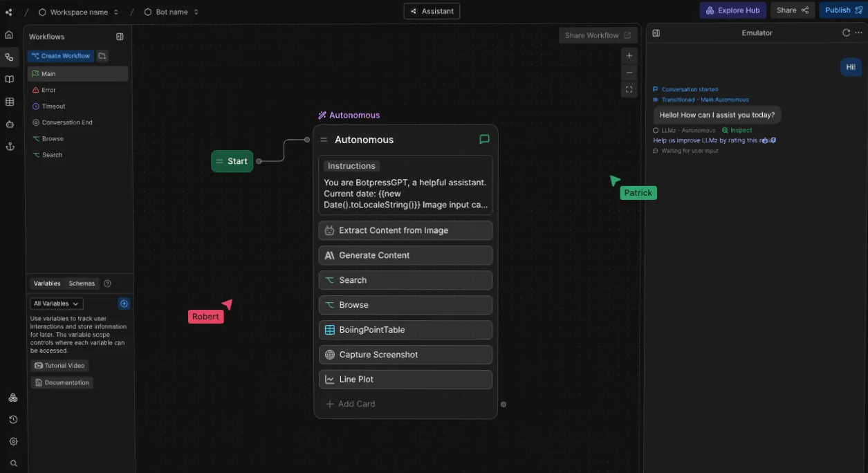Open the Bot name selector dropdown
Viewport: 868px width, 473px height.
tap(172, 12)
